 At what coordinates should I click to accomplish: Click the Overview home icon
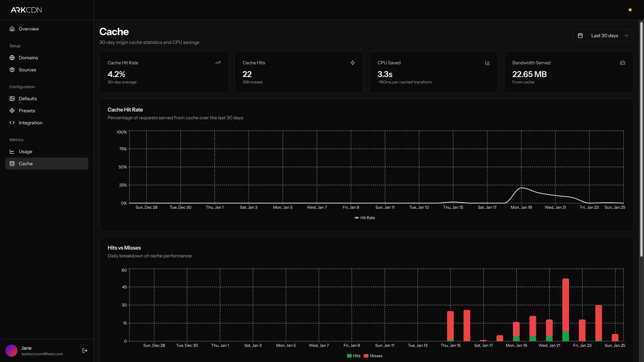pos(12,29)
